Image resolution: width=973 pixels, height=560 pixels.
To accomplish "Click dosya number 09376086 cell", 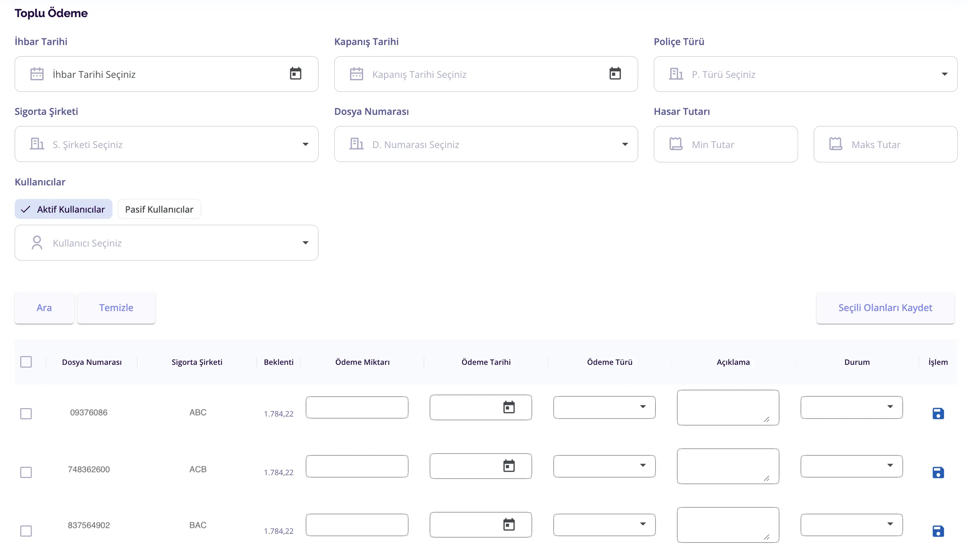I will click(x=88, y=412).
